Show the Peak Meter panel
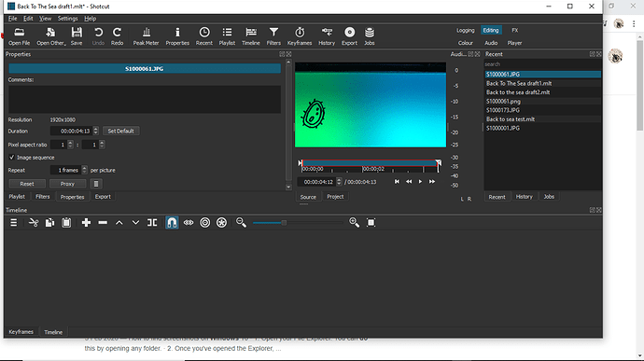Image resolution: width=644 pixels, height=361 pixels. click(x=146, y=35)
